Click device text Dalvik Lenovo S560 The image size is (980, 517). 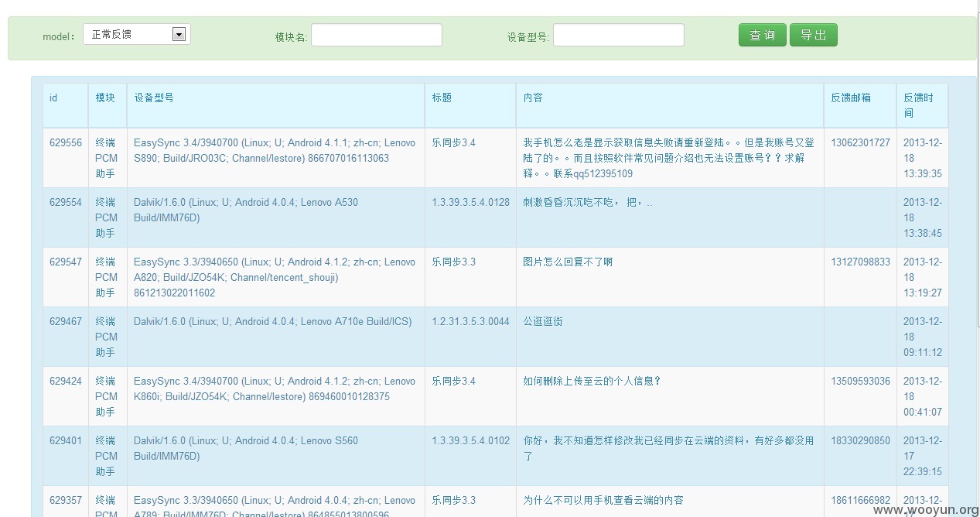(246, 449)
